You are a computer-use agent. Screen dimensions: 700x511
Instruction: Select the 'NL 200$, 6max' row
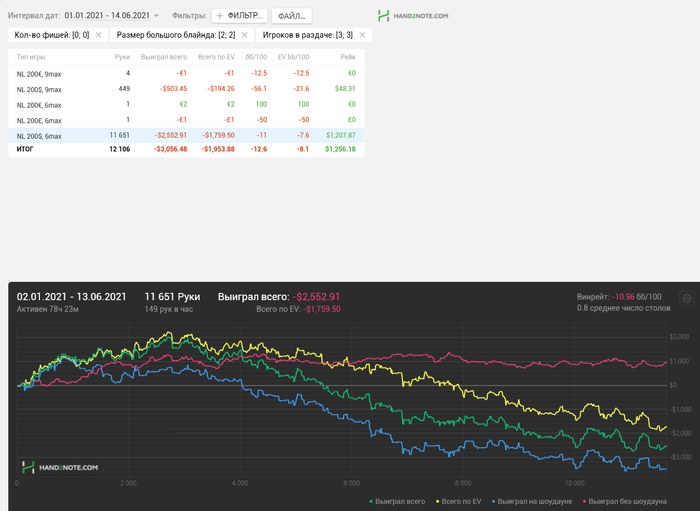tap(186, 135)
